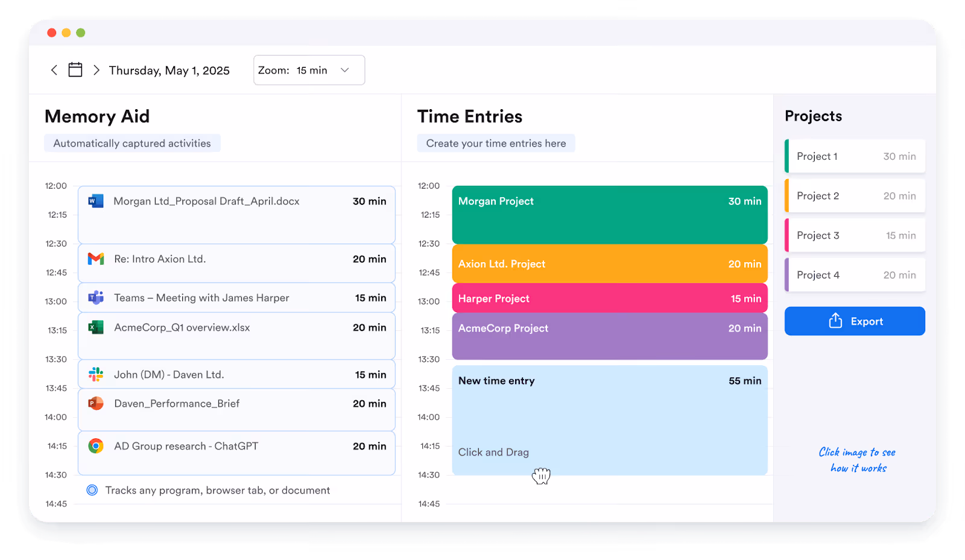Click the green window fullscreen dot
The image size is (965, 560).
(x=81, y=33)
